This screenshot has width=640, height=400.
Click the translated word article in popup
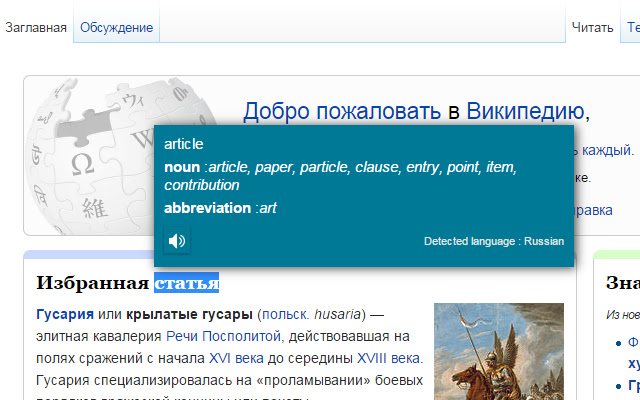184,144
